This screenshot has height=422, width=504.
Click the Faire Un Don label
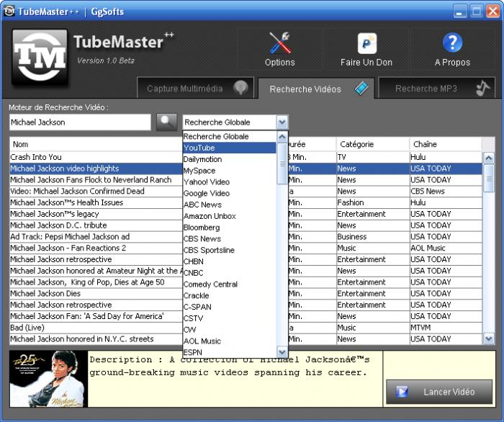click(366, 63)
